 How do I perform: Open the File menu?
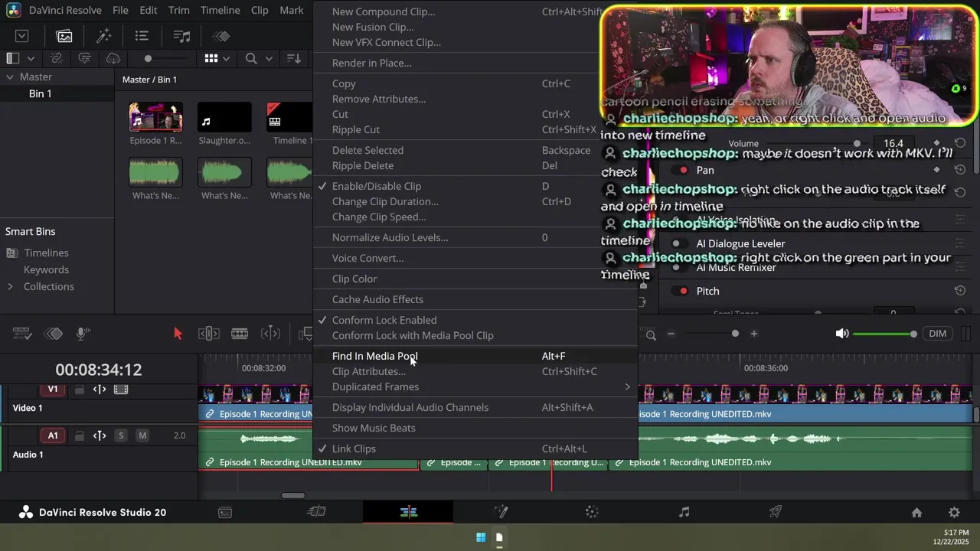(120, 10)
